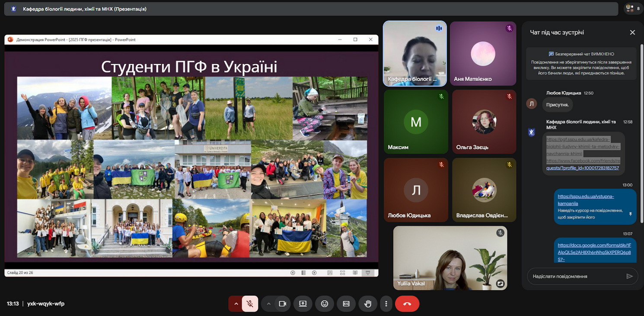Click the present screen icon
The width and height of the screenshot is (644, 316).
[303, 304]
